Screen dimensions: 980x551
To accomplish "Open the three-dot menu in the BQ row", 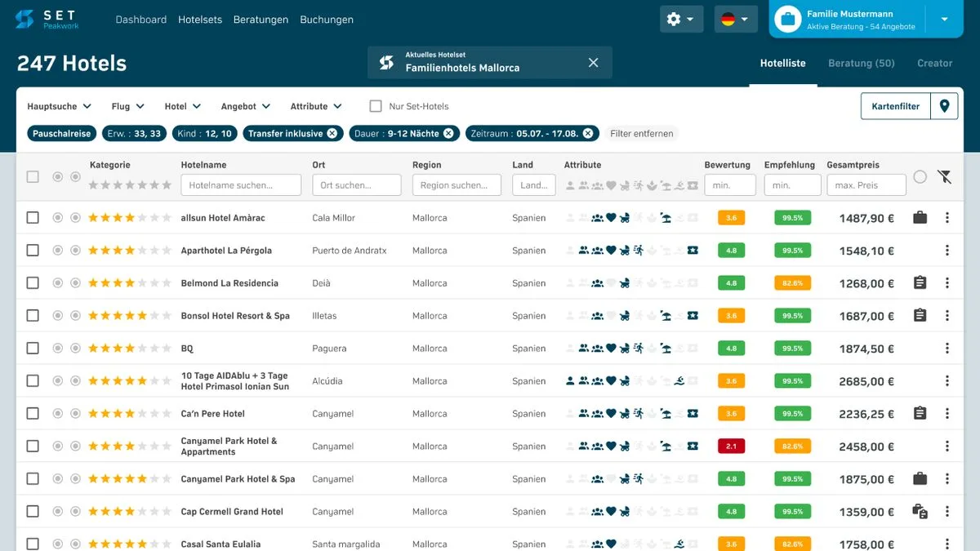I will (947, 349).
